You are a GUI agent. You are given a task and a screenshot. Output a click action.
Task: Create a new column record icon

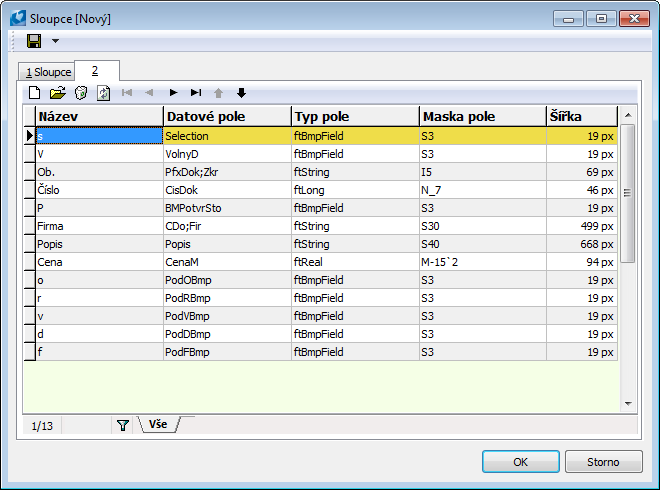[35, 93]
